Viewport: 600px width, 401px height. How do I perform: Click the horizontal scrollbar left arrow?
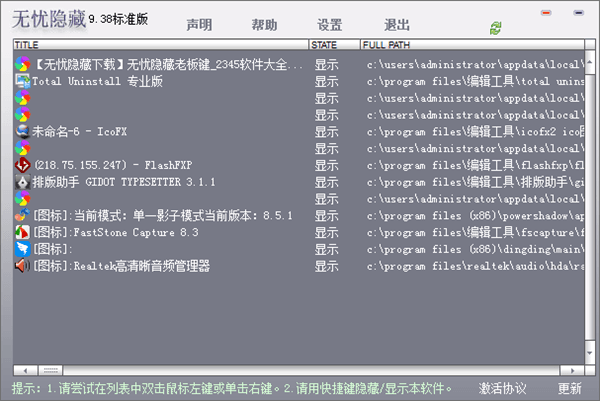[x=25, y=370]
